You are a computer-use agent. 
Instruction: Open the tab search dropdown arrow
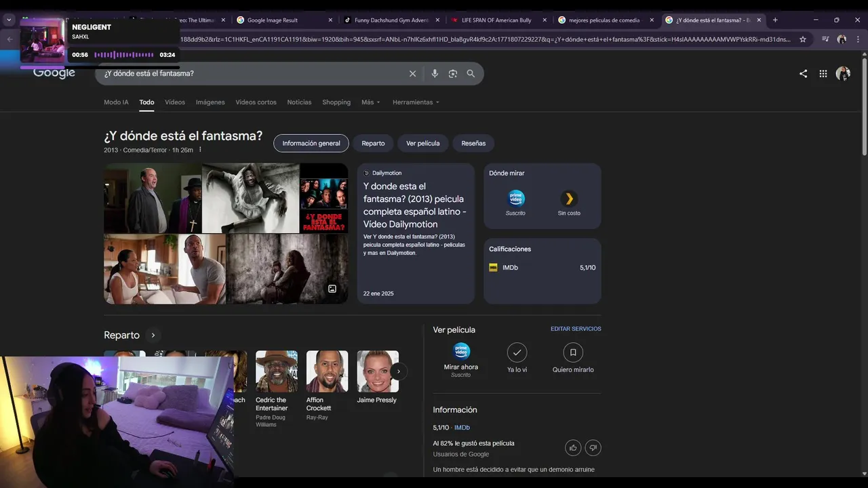pos(9,20)
